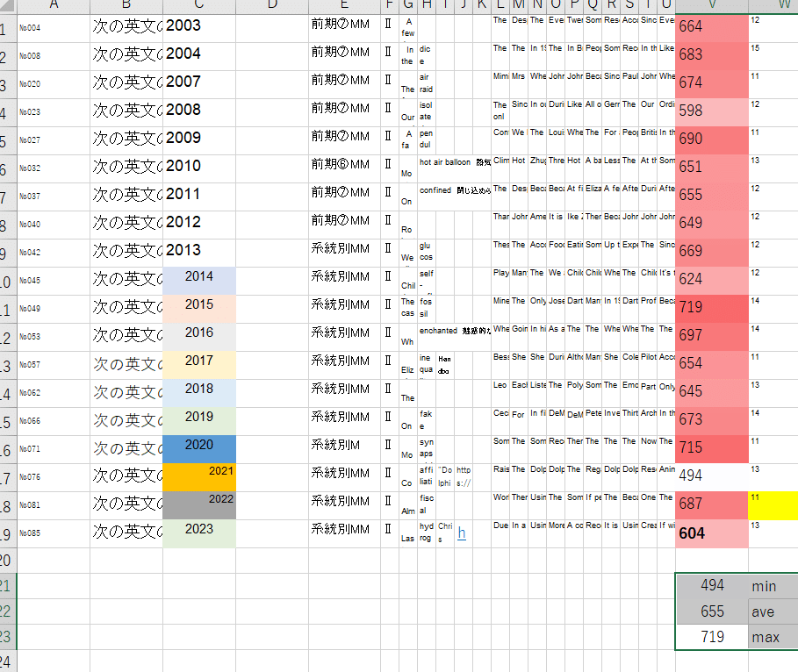Select the value 683 in column V
The height and width of the screenshot is (672, 798).
click(711, 56)
